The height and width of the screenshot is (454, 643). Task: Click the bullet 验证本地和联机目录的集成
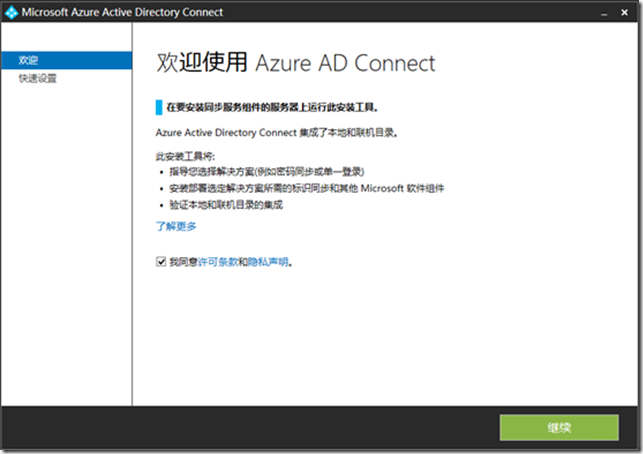click(x=226, y=205)
